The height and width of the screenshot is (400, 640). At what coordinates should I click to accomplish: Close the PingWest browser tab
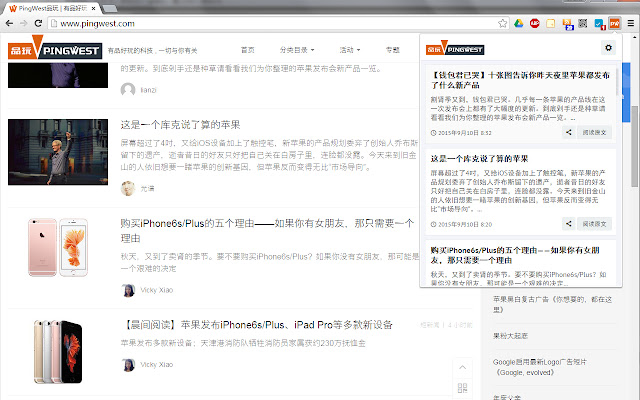coord(93,8)
